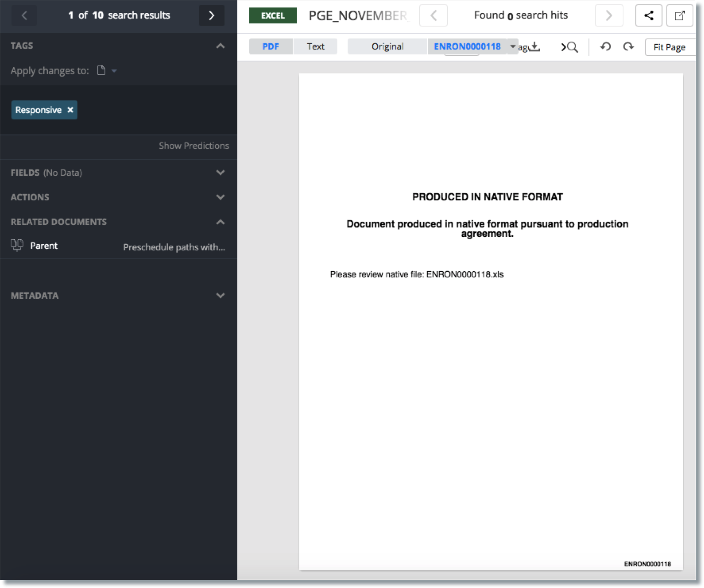Click the PGE_NOVEMBER document title
704x588 pixels.
pyautogui.click(x=358, y=15)
